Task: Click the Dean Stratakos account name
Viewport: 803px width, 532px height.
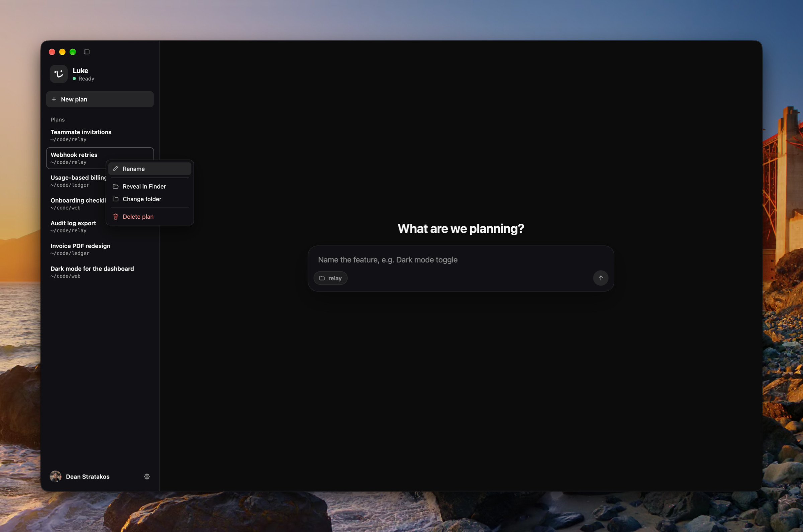Action: (x=88, y=476)
